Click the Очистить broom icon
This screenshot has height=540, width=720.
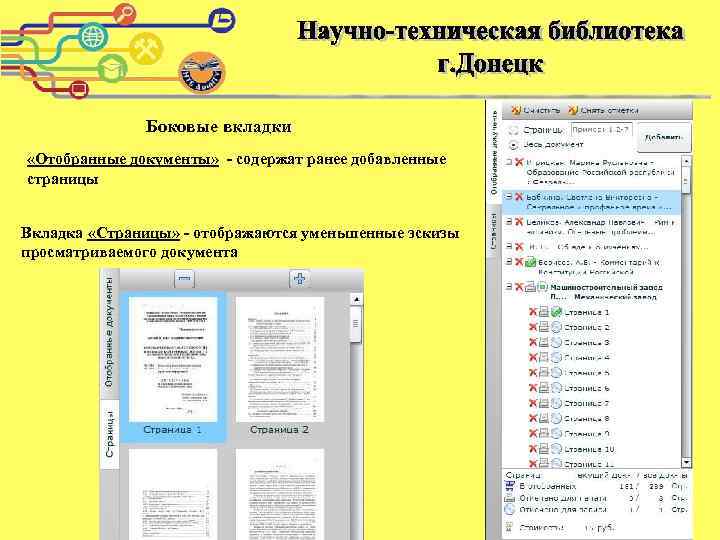click(x=516, y=110)
